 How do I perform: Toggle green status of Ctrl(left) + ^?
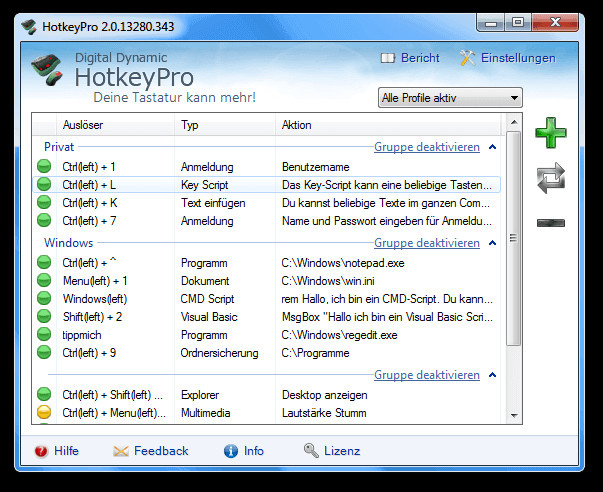pyautogui.click(x=44, y=263)
